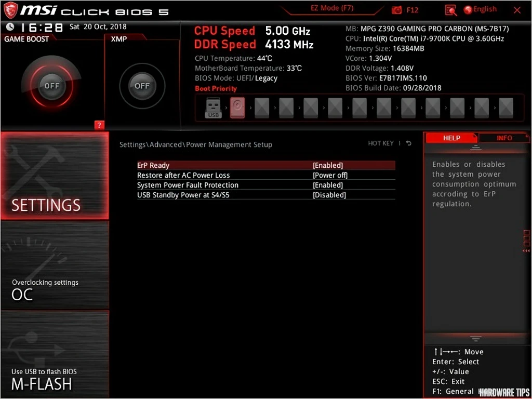Go back with the return arrow icon
Image resolution: width=532 pixels, height=399 pixels.
[x=409, y=143]
